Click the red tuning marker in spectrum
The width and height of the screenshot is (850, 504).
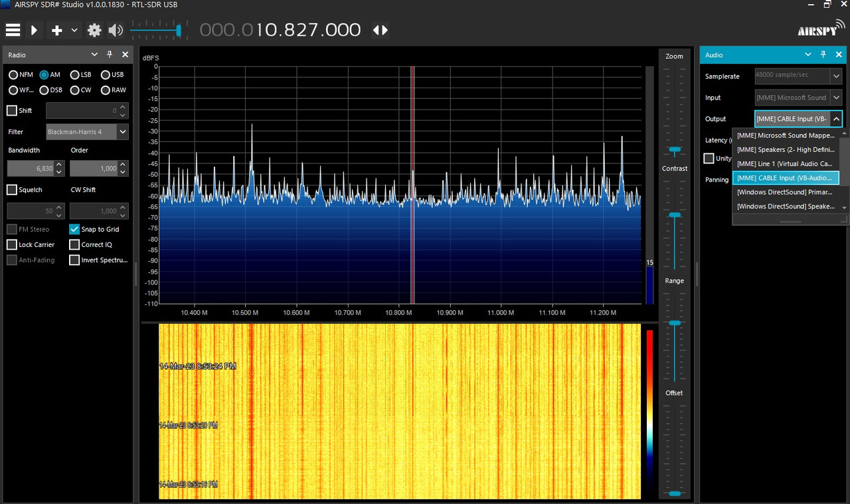coord(412,185)
